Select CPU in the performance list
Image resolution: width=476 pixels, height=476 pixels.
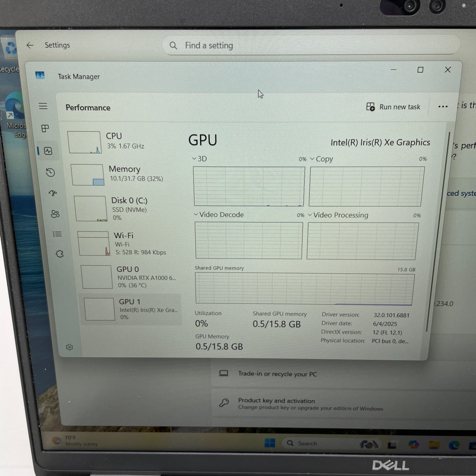(x=121, y=141)
